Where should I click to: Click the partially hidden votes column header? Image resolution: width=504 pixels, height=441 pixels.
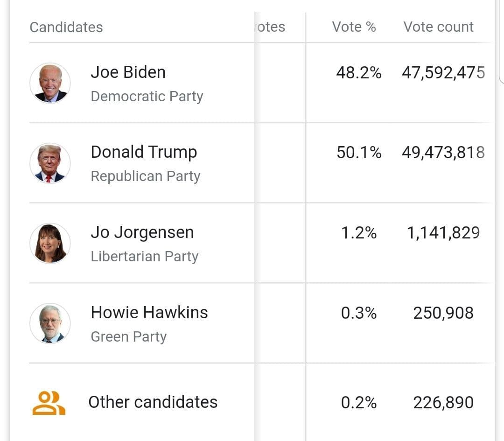tap(271, 27)
